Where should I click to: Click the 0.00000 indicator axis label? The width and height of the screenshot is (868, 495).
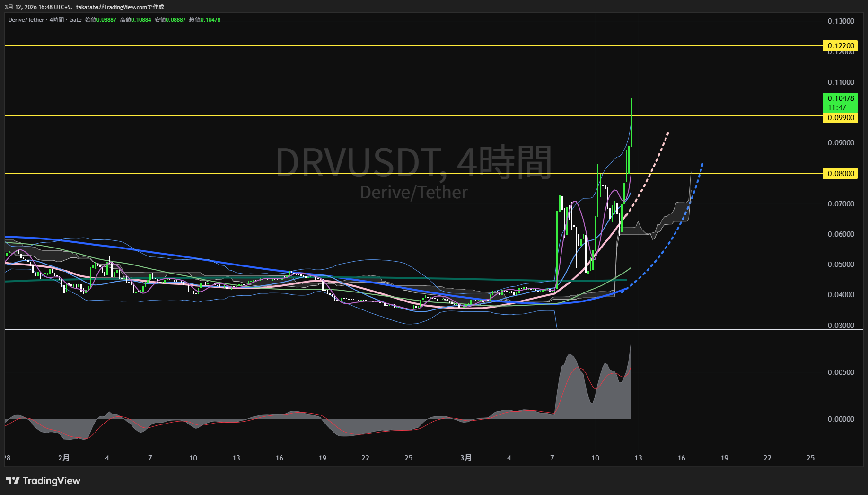click(841, 419)
